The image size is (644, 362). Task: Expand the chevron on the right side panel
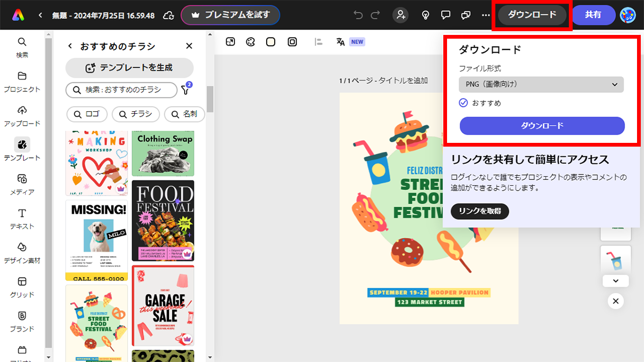(x=616, y=281)
